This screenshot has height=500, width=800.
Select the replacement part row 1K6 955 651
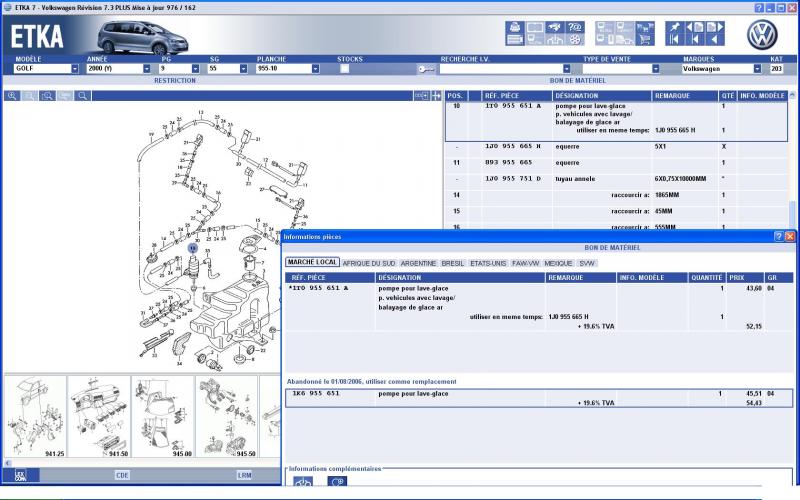[x=539, y=398]
